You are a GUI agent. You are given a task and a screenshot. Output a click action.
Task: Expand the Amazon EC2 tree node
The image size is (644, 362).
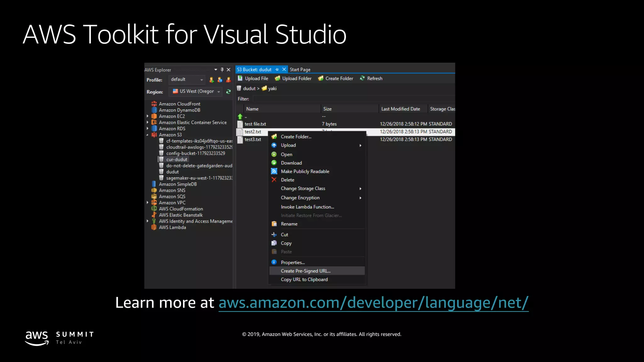[147, 116]
